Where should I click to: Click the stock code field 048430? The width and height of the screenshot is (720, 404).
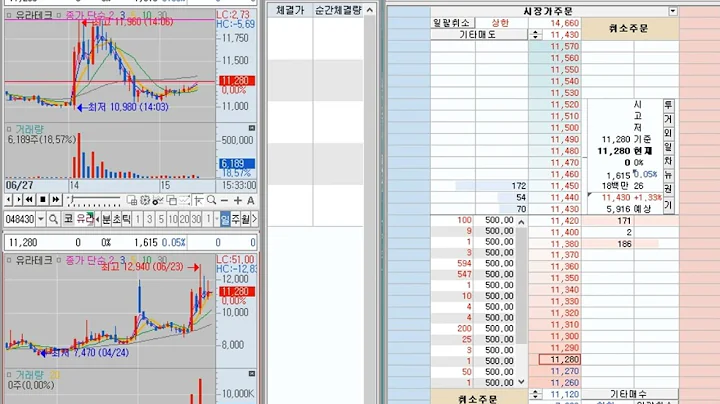[20, 219]
